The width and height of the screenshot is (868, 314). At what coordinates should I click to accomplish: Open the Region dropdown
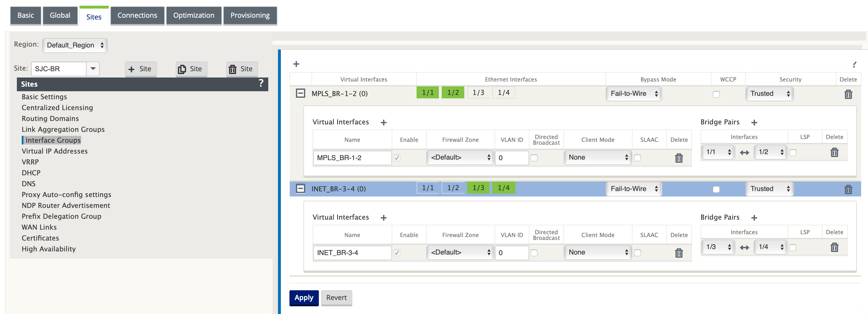75,45
